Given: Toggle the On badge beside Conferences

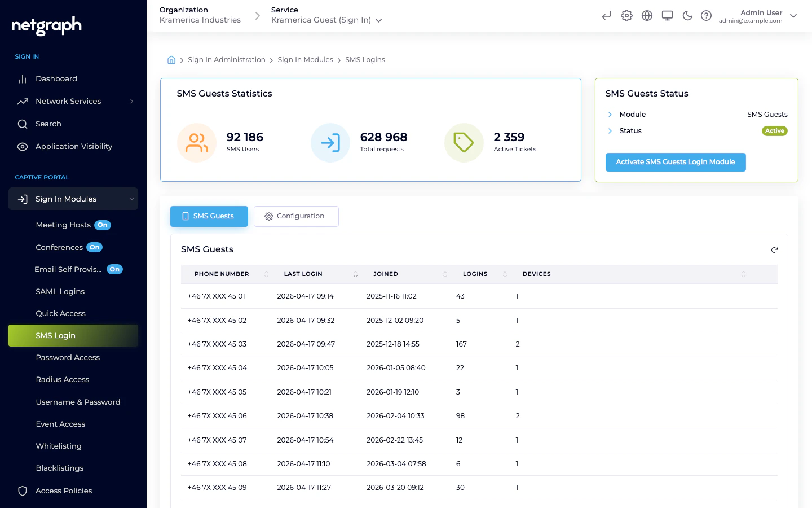Looking at the screenshot, I should (94, 247).
